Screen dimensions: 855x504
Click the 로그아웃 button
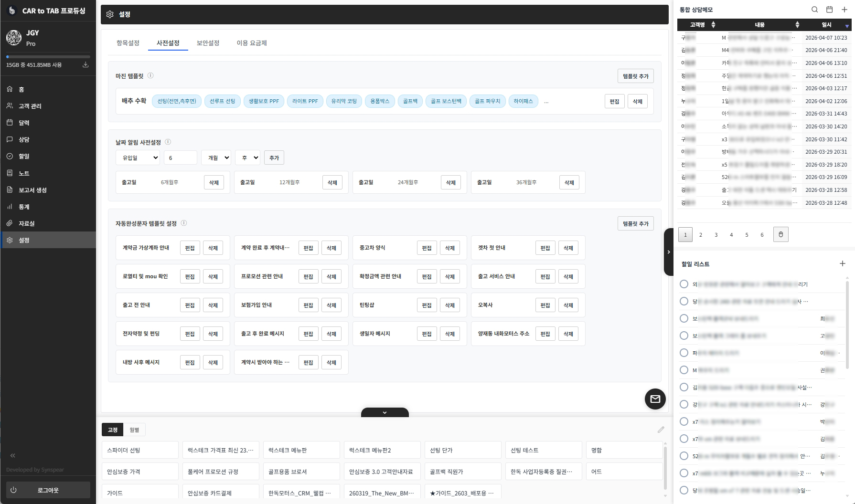48,490
